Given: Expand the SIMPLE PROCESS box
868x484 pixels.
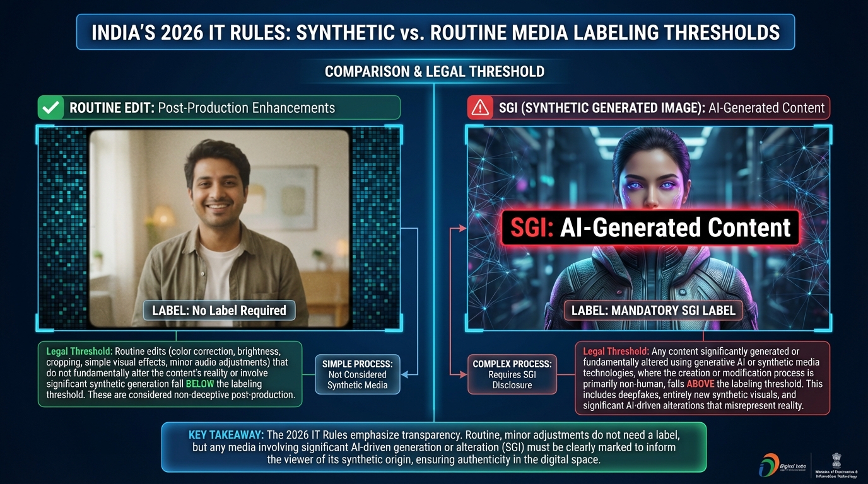Looking at the screenshot, I should (x=357, y=374).
